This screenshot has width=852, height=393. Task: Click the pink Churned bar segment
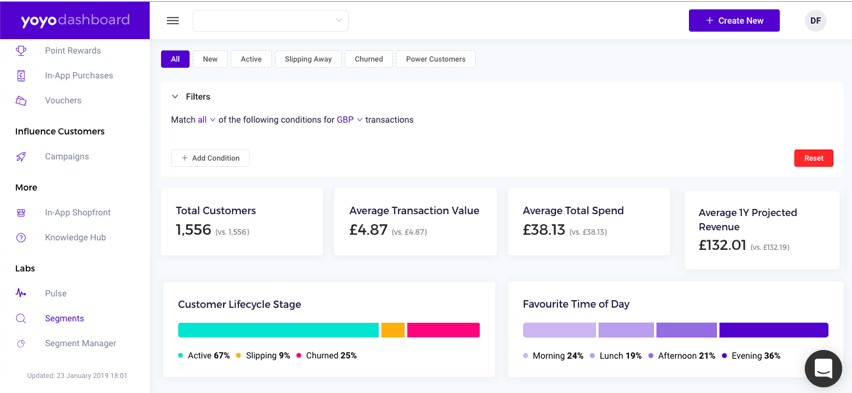(443, 330)
